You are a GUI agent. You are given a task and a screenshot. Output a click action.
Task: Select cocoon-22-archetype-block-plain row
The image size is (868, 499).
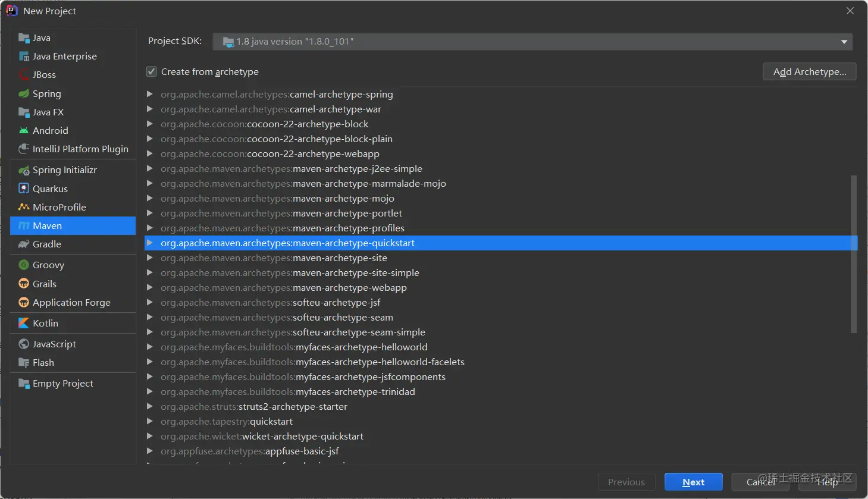pos(501,139)
